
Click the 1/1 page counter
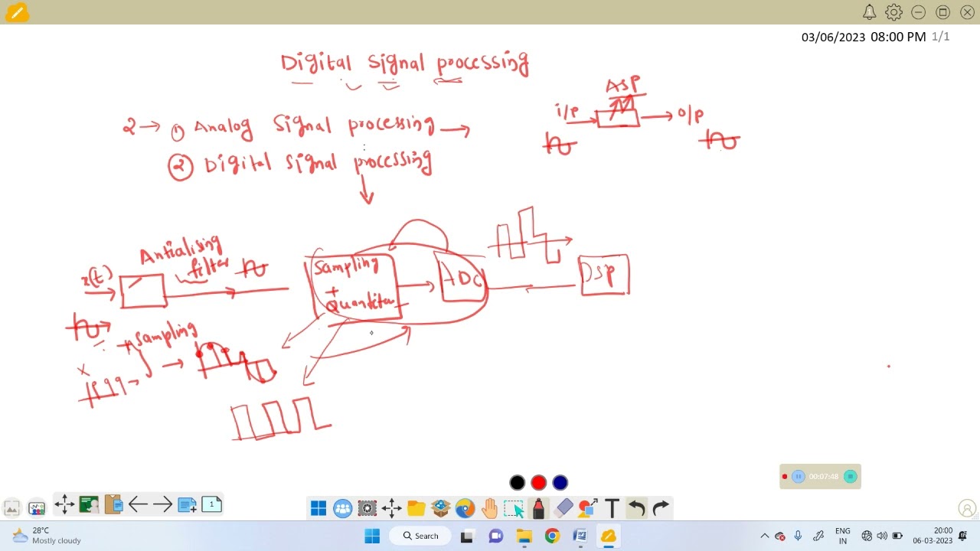(x=941, y=37)
